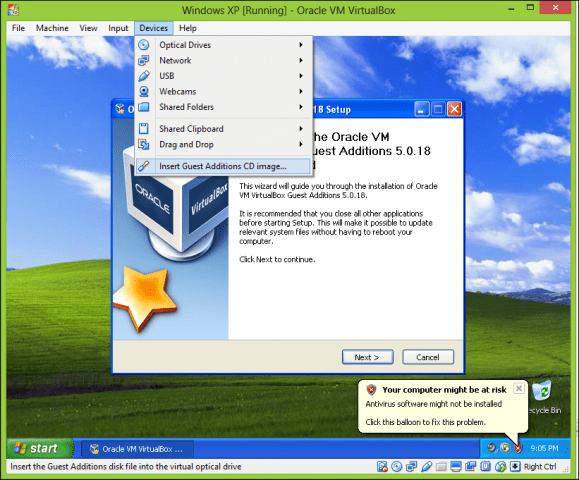Image resolution: width=579 pixels, height=480 pixels.
Task: Click the drag and drop icon in menu
Action: (144, 144)
